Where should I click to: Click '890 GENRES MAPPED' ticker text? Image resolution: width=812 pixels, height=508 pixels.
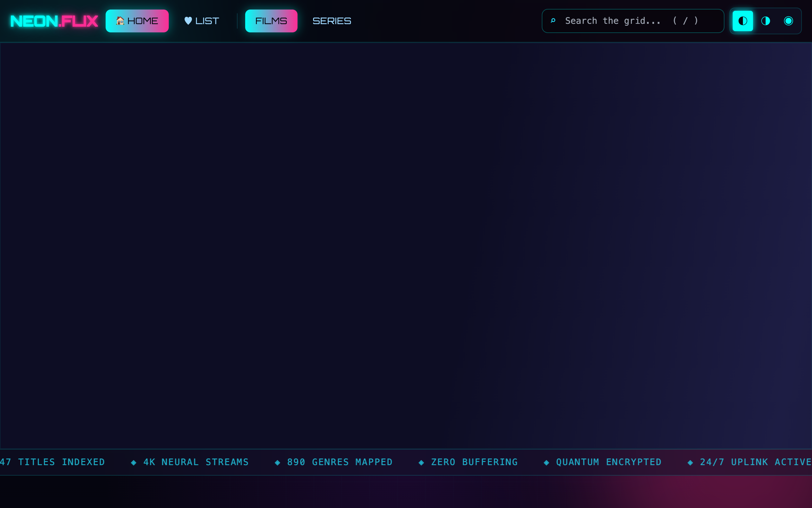tap(340, 462)
